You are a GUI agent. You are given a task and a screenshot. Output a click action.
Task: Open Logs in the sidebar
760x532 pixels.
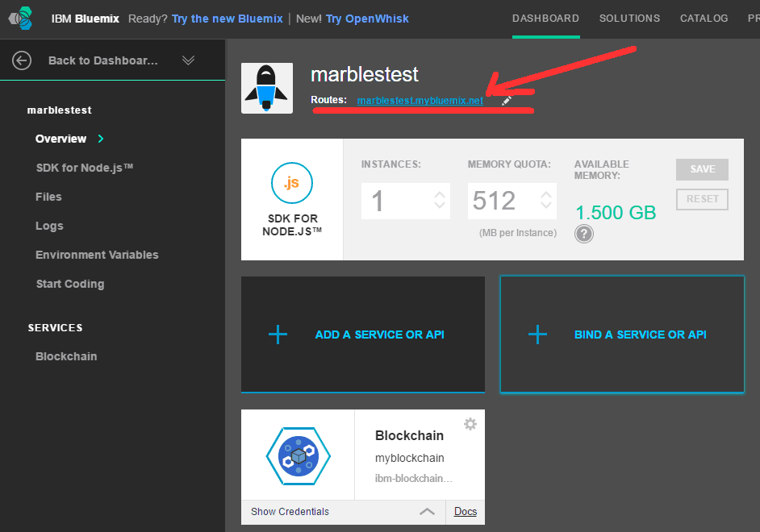pos(49,226)
